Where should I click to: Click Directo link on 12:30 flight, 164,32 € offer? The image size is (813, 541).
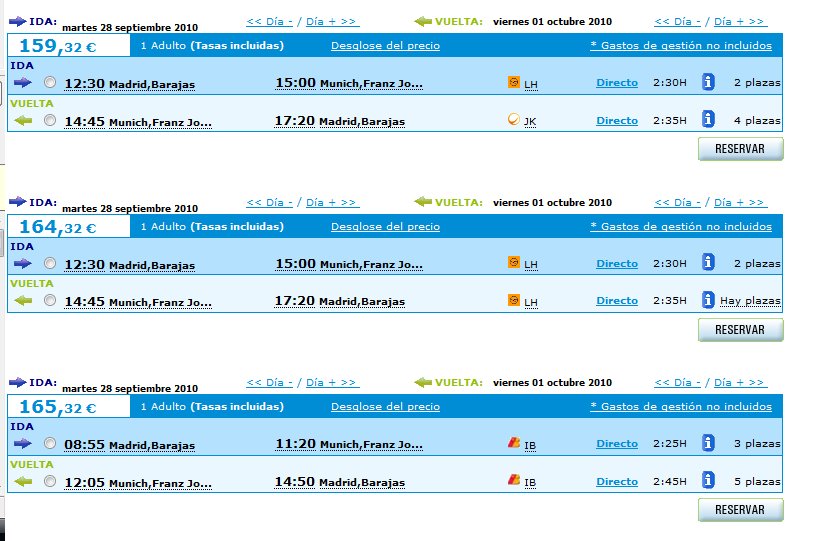click(617, 263)
